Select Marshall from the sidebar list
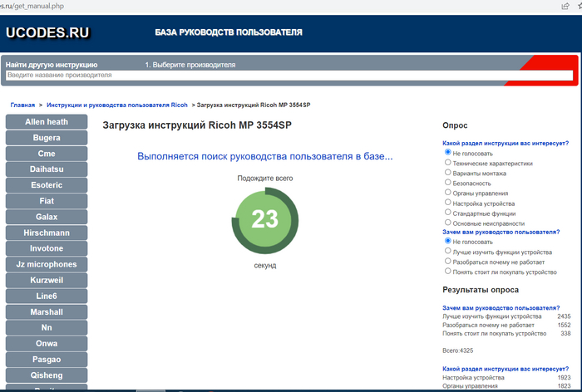The width and height of the screenshot is (582, 392). 47,312
